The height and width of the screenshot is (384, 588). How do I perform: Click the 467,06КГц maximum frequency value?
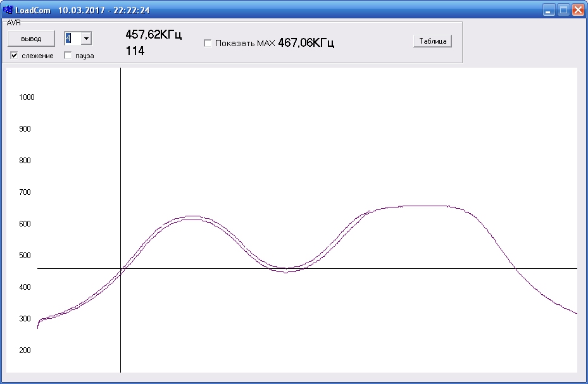pyautogui.click(x=306, y=43)
